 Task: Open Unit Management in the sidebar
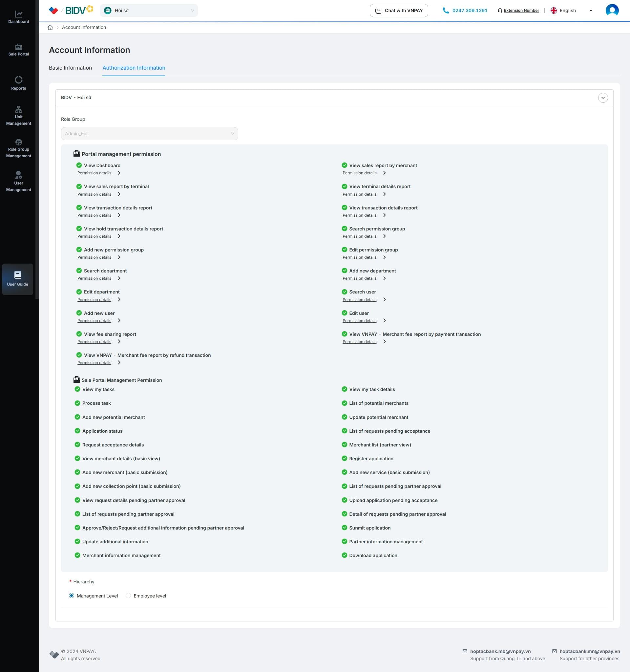(x=19, y=116)
